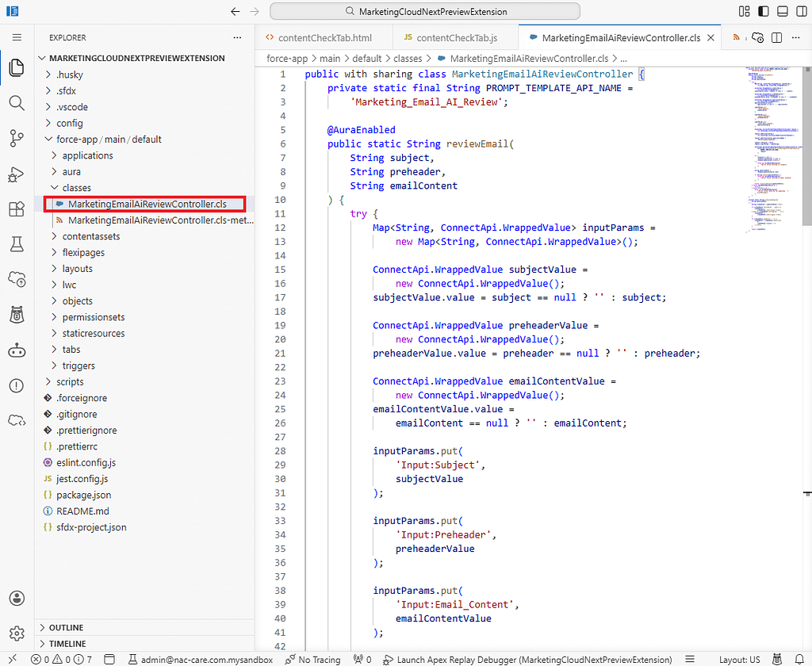Open the notifications bell in status bar

pos(799,660)
